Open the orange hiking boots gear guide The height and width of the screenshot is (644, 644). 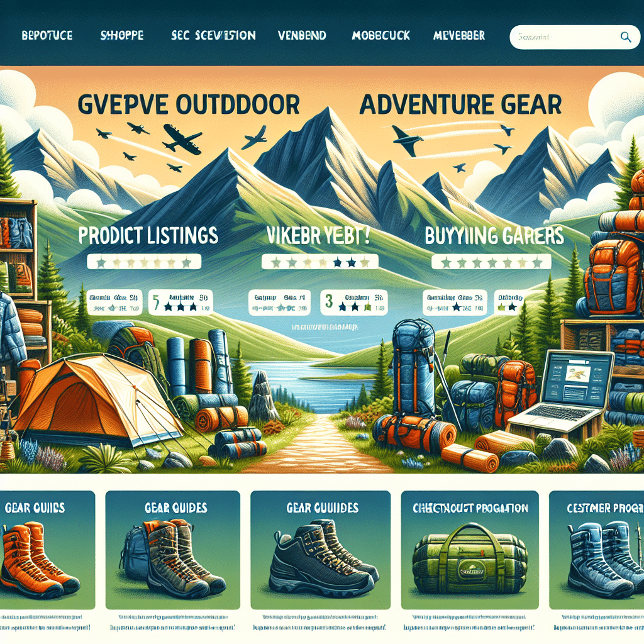[x=47, y=550]
